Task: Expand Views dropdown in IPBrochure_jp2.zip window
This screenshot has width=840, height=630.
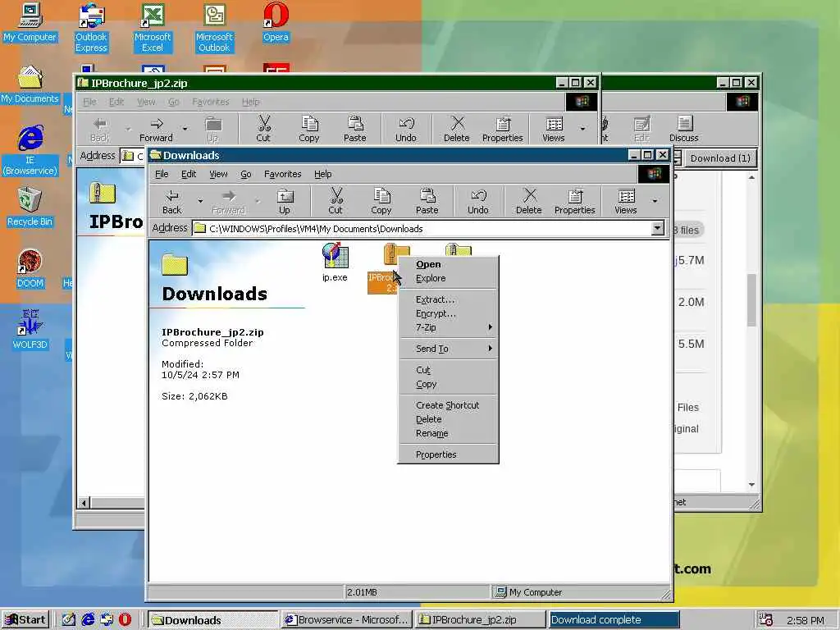Action: [583, 129]
